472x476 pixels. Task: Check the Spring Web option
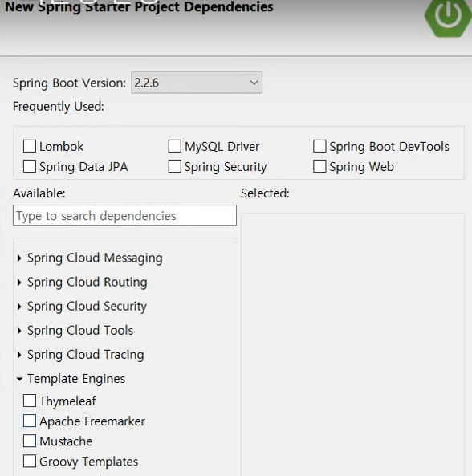(319, 166)
